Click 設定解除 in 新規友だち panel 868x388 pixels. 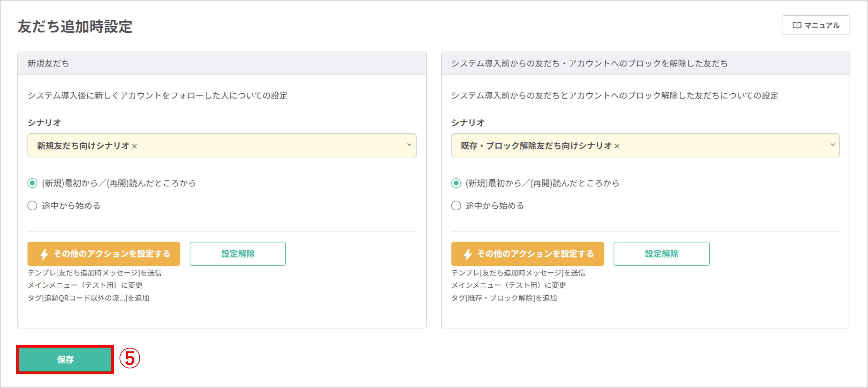(x=237, y=254)
